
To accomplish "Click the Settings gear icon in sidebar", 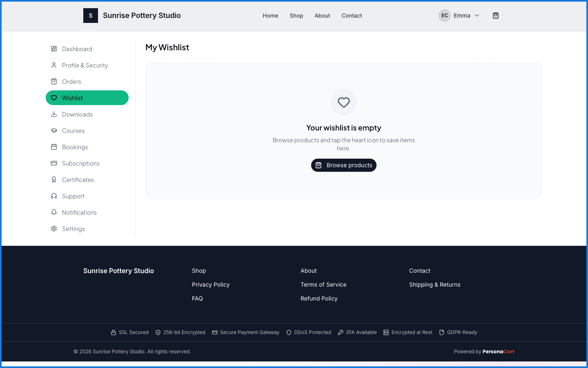I will [x=54, y=229].
